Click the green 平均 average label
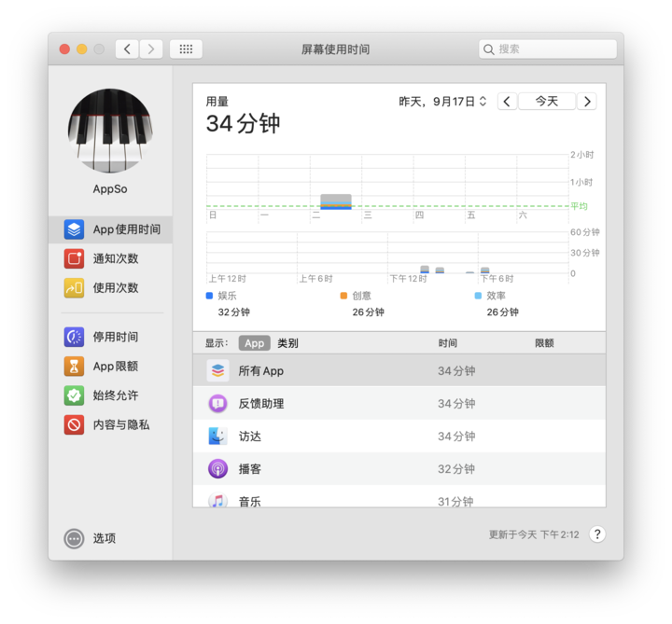The height and width of the screenshot is (624, 672). (x=579, y=206)
